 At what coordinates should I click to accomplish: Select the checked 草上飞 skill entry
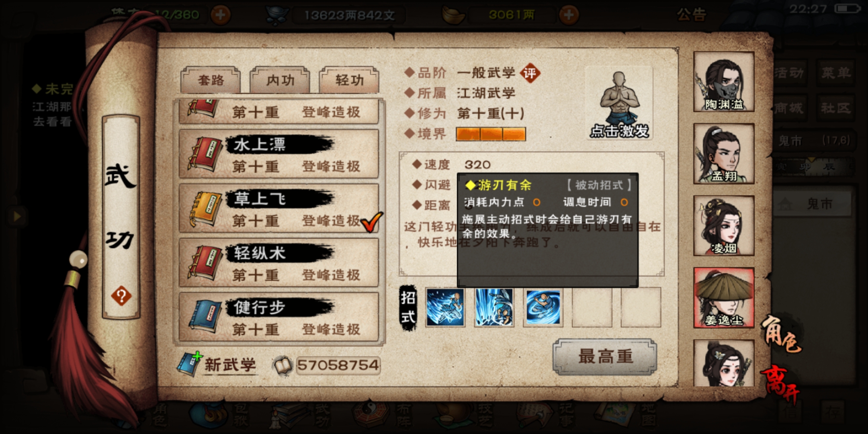[278, 209]
